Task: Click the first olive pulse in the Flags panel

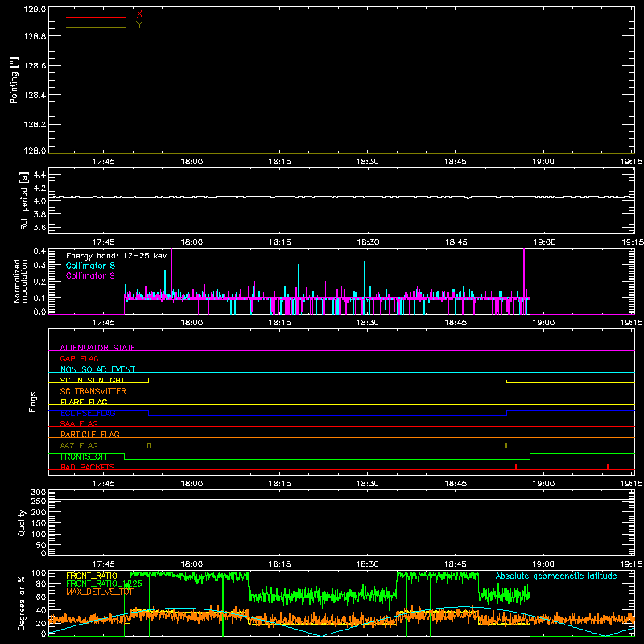Action: click(149, 446)
